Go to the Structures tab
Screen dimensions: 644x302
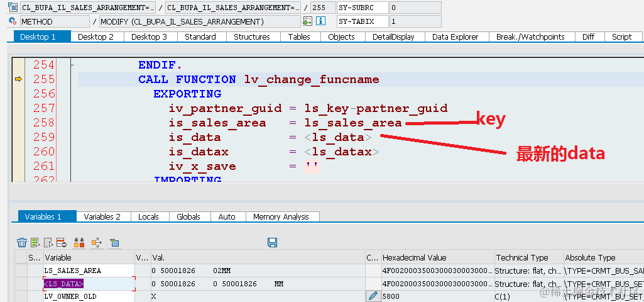tap(252, 36)
